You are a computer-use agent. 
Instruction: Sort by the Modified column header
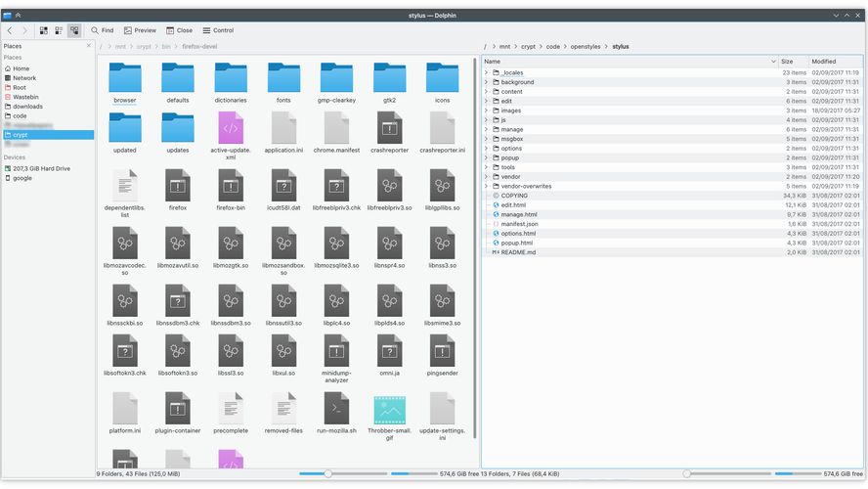coord(836,62)
